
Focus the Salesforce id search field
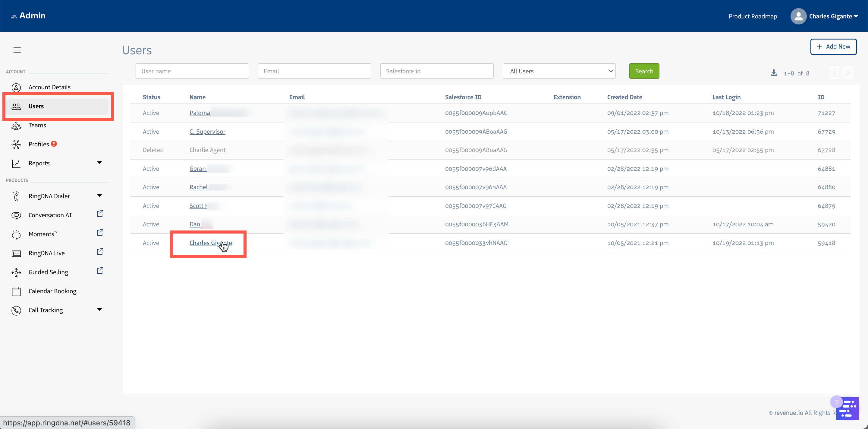coord(437,71)
